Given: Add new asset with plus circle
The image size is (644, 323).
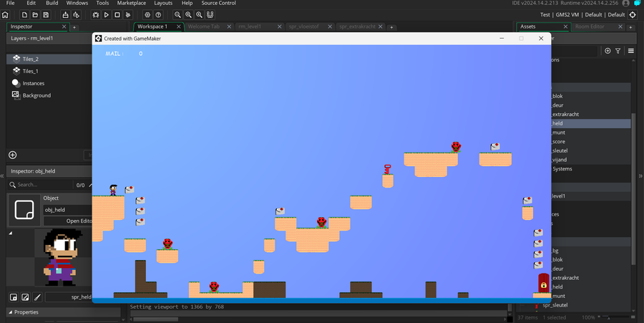Looking at the screenshot, I should [608, 51].
